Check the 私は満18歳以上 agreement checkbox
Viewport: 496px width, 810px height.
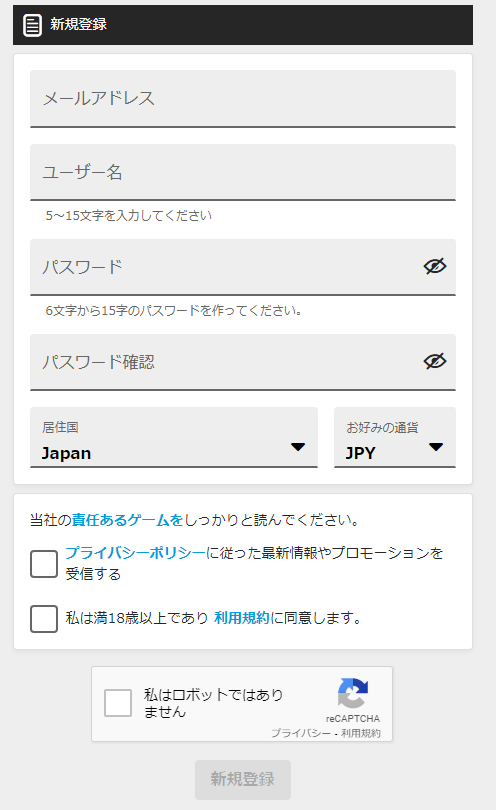tap(44, 619)
